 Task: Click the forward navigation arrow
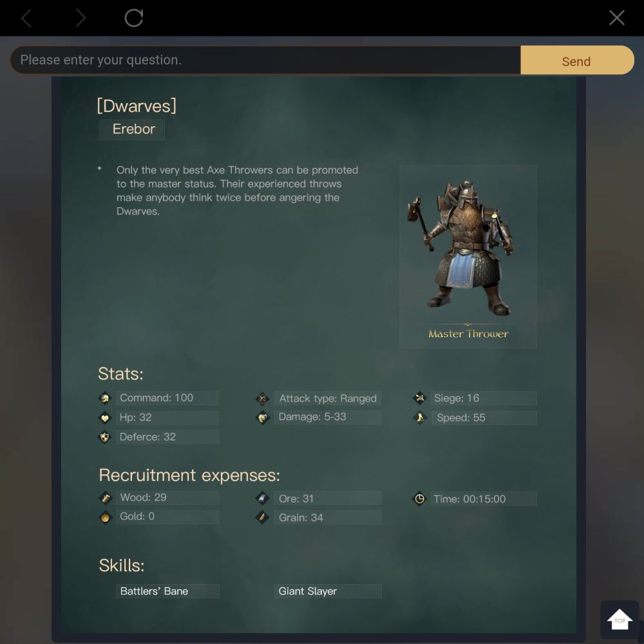(x=81, y=18)
